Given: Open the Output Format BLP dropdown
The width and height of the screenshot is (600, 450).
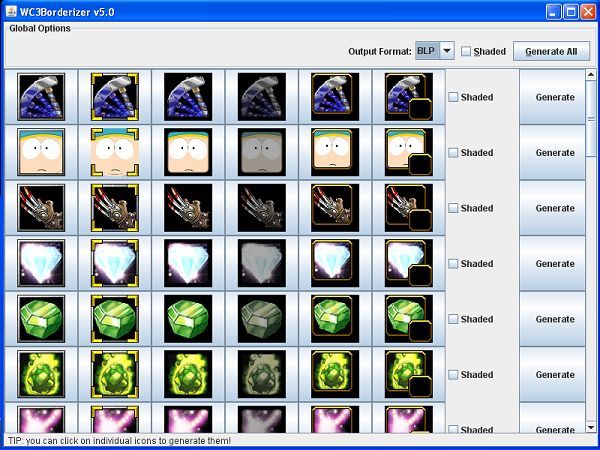Looking at the screenshot, I should tap(435, 51).
